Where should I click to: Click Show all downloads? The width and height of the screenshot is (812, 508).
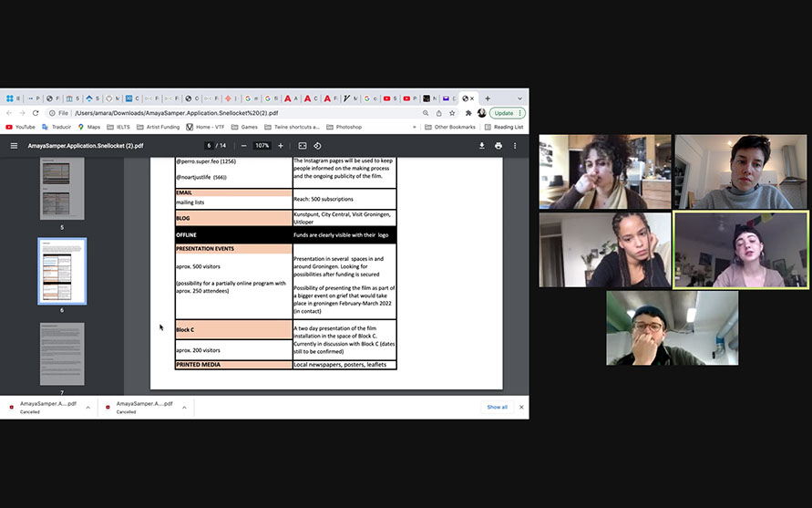[497, 407]
